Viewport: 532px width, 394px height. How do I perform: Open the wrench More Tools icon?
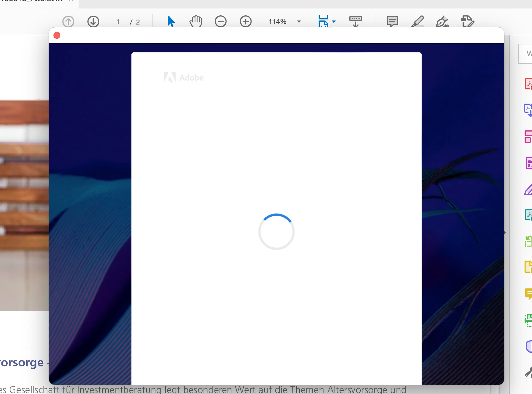tap(528, 372)
